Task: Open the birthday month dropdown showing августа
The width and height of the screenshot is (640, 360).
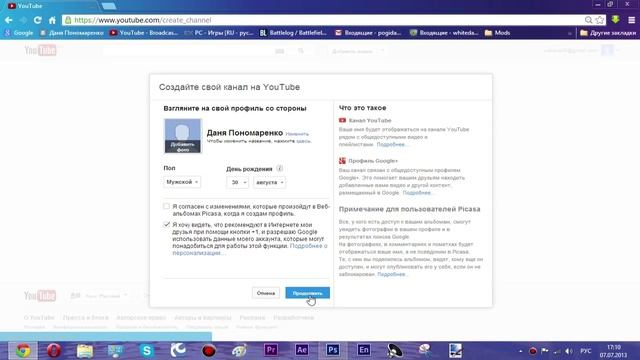Action: (269, 182)
